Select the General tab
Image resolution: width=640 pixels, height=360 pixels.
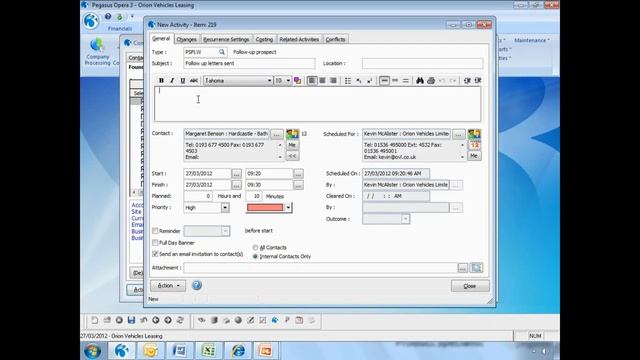(161, 38)
